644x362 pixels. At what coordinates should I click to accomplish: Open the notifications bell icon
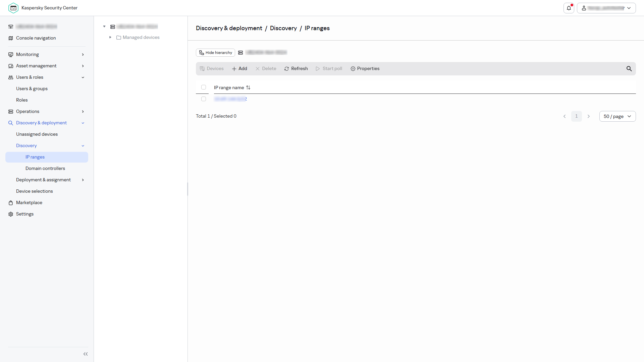click(x=569, y=8)
